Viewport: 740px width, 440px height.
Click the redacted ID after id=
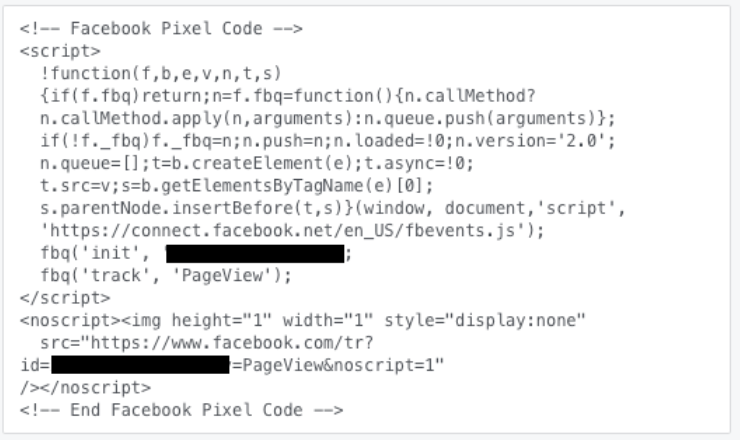click(x=140, y=365)
